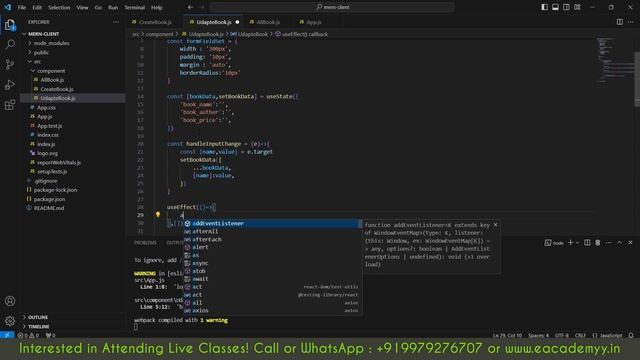Close the bottom panel
Image resolution: width=640 pixels, height=360 pixels.
(x=630, y=242)
